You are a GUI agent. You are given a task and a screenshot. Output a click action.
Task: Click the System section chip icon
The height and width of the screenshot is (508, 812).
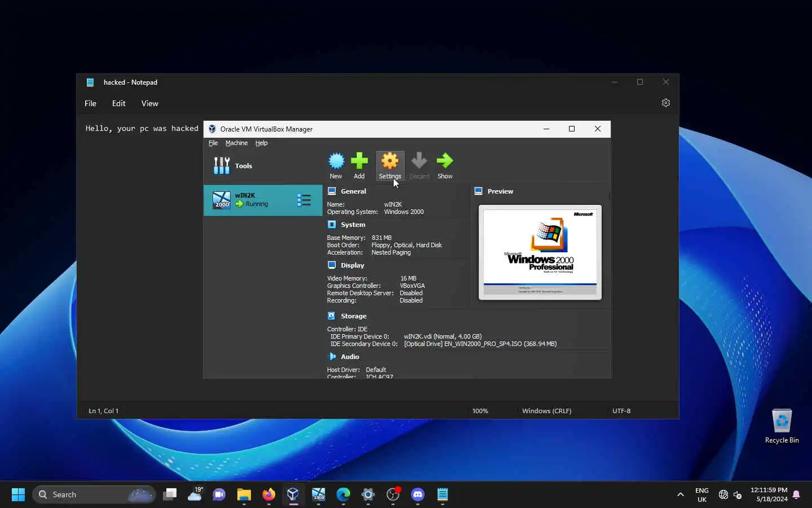pyautogui.click(x=332, y=224)
